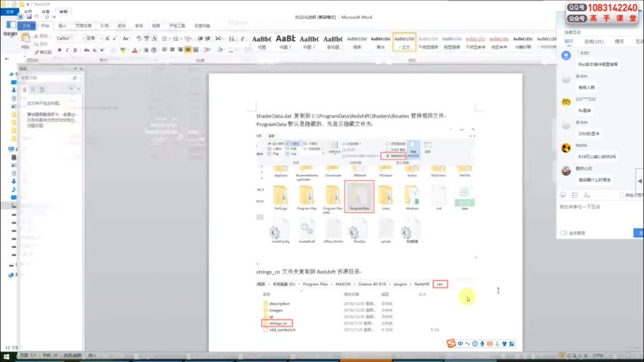Open the Format Painter tool
Image resolution: width=644 pixels, height=362 pixels.
click(42, 52)
